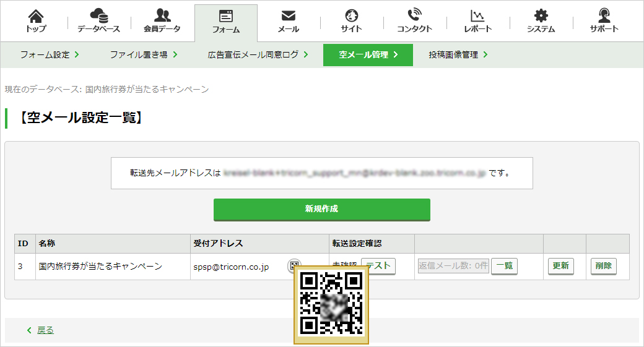Click the テスト button for forwarding check
The height and width of the screenshot is (347, 644).
(378, 266)
